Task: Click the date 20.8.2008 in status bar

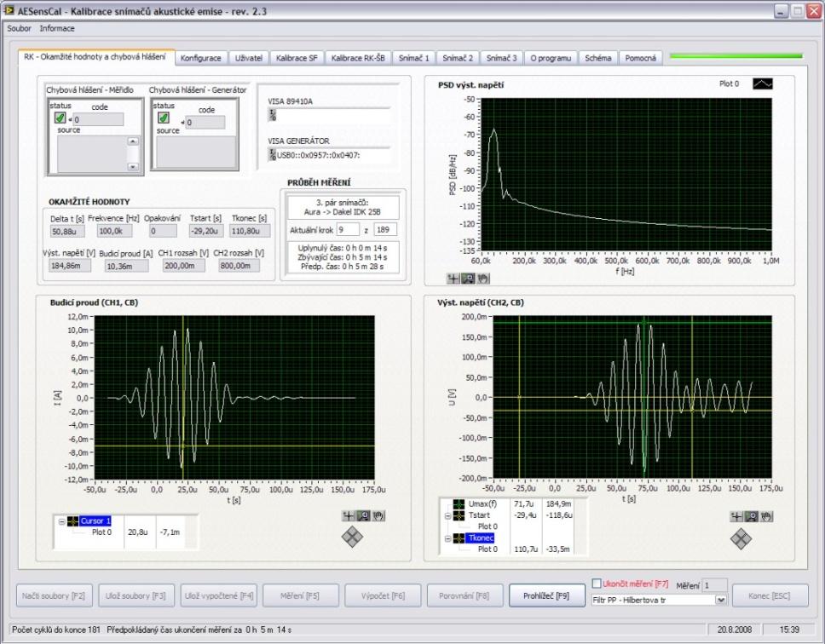Action: click(x=734, y=630)
